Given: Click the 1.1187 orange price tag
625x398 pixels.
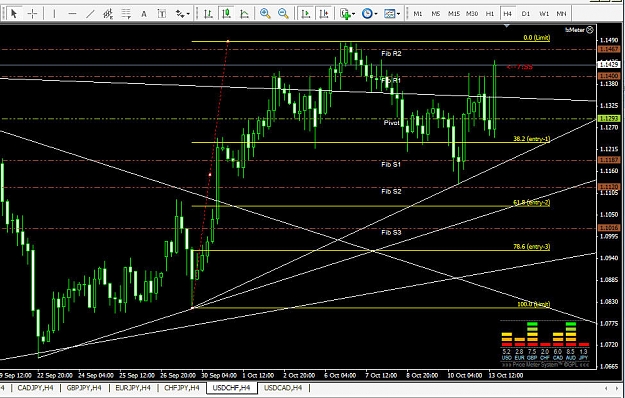Looking at the screenshot, I should coord(609,160).
